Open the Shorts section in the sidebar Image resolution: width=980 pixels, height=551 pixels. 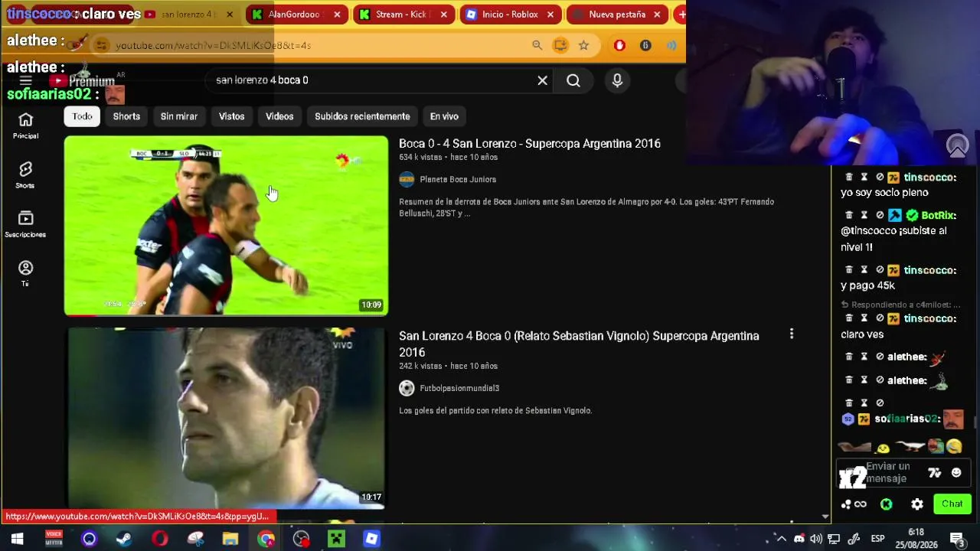click(x=25, y=170)
